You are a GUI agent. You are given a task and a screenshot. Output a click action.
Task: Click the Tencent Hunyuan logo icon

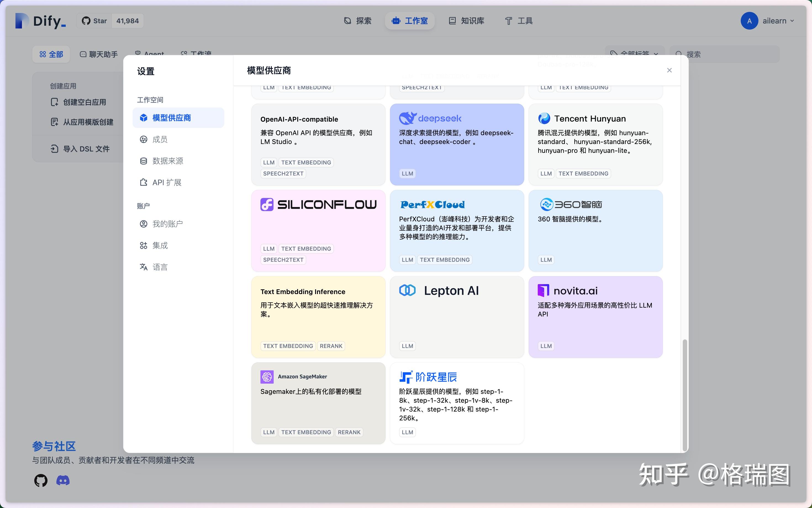pyautogui.click(x=544, y=118)
